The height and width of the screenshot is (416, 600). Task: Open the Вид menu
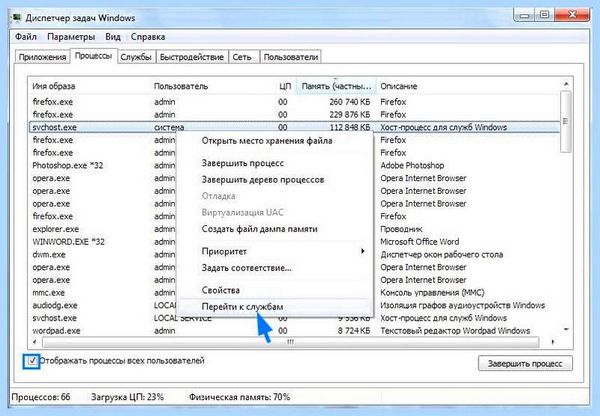click(113, 37)
